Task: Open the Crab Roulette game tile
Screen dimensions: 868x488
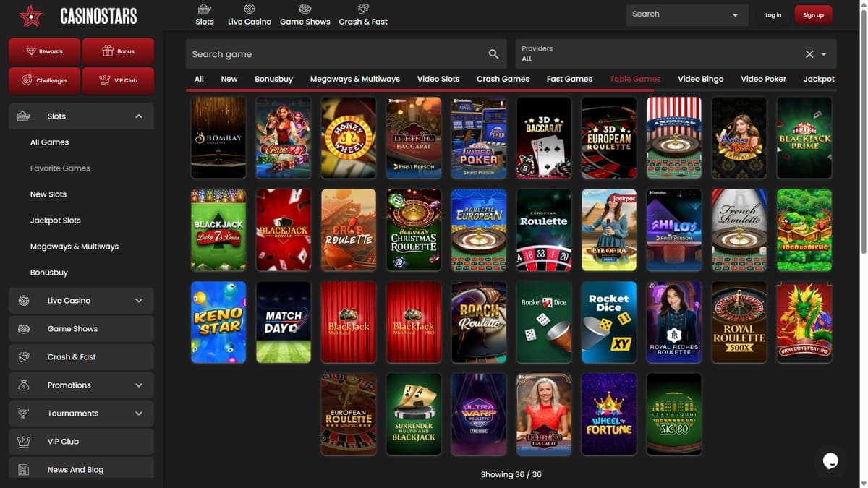Action: pyautogui.click(x=349, y=230)
